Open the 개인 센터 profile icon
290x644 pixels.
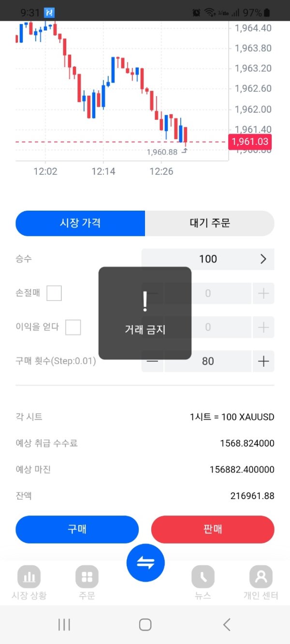click(x=261, y=576)
